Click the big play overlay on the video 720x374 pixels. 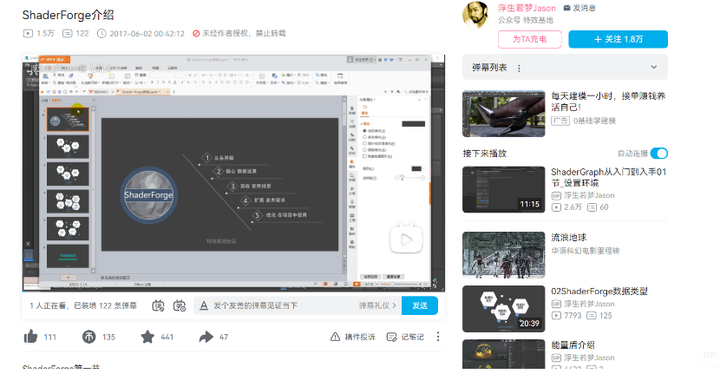(x=406, y=238)
